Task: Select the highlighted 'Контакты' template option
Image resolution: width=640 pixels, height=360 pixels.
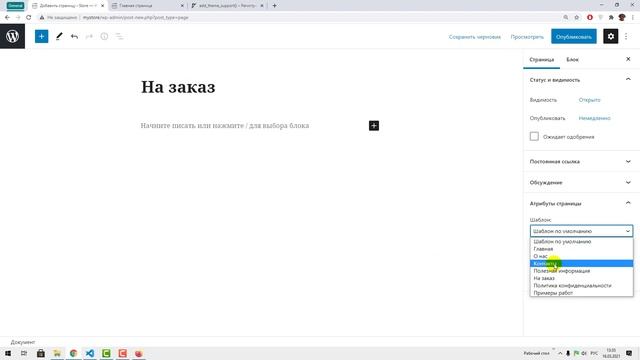Action: (x=582, y=264)
